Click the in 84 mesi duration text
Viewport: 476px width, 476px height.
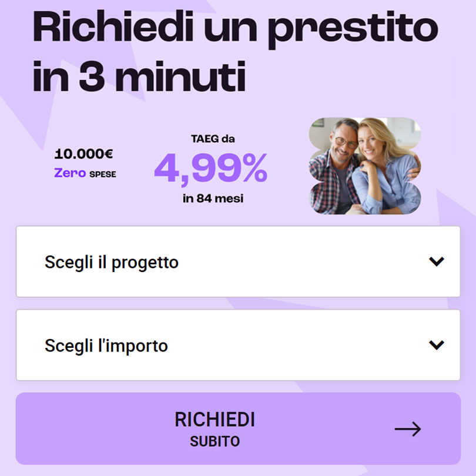[214, 199]
